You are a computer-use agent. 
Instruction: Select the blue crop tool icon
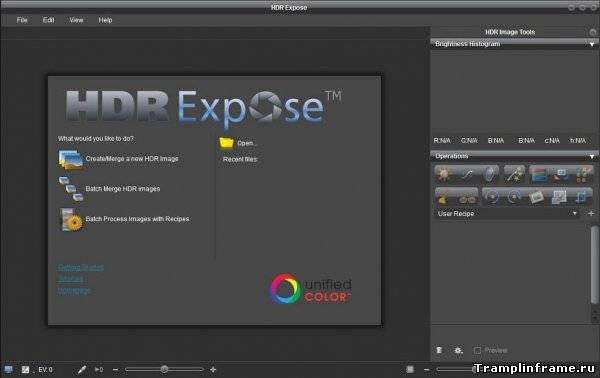tap(581, 197)
